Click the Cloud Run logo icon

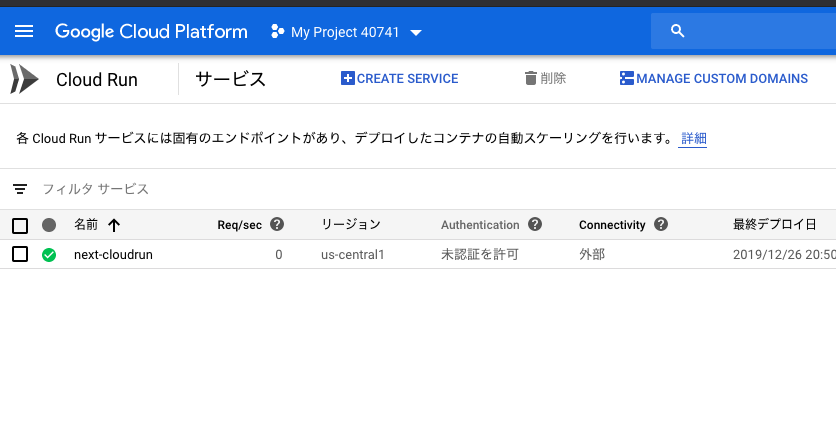pyautogui.click(x=24, y=79)
